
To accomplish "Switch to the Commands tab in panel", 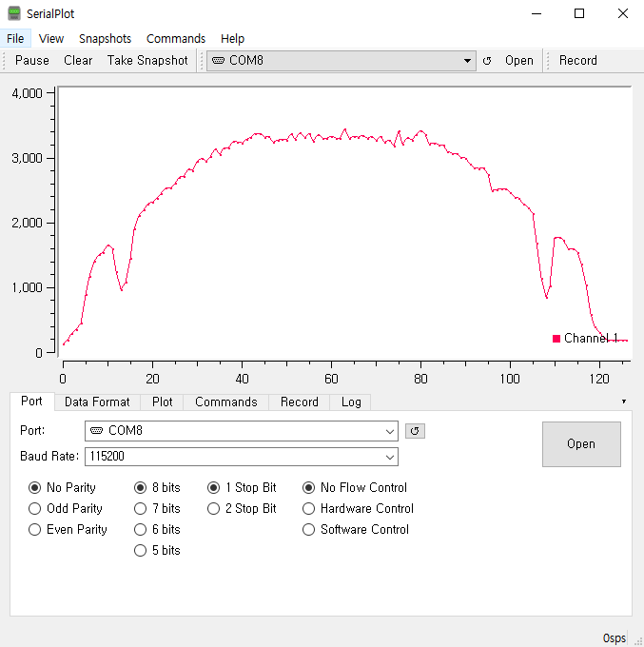I will click(x=226, y=402).
